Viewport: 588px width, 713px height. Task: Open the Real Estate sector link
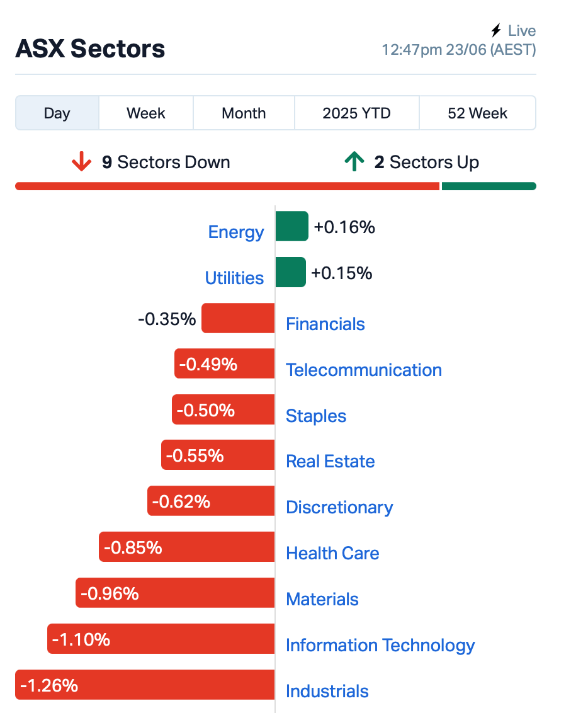[x=331, y=461]
